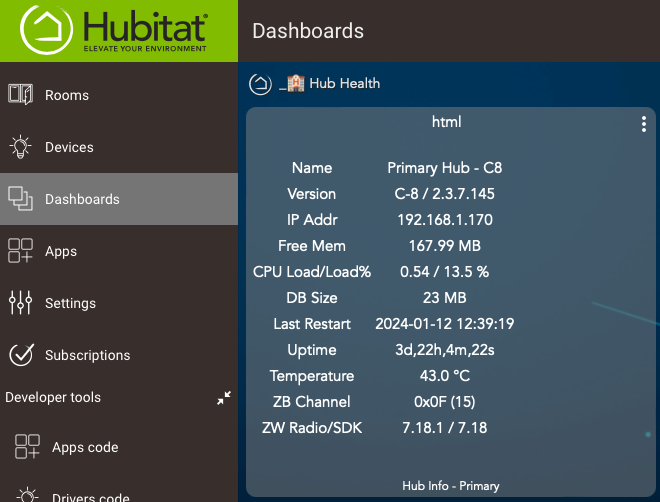Open the three-dot menu on html tile

click(643, 124)
